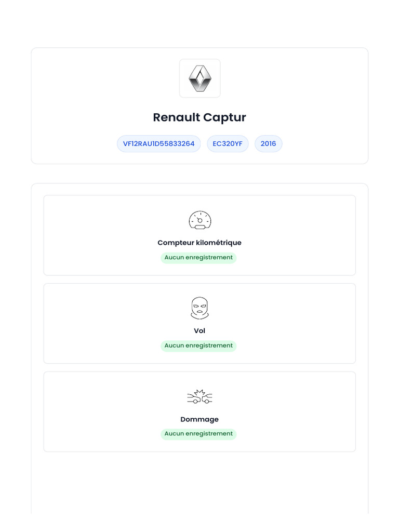Click the 2016 year badge
This screenshot has width=399, height=532.
(x=269, y=143)
